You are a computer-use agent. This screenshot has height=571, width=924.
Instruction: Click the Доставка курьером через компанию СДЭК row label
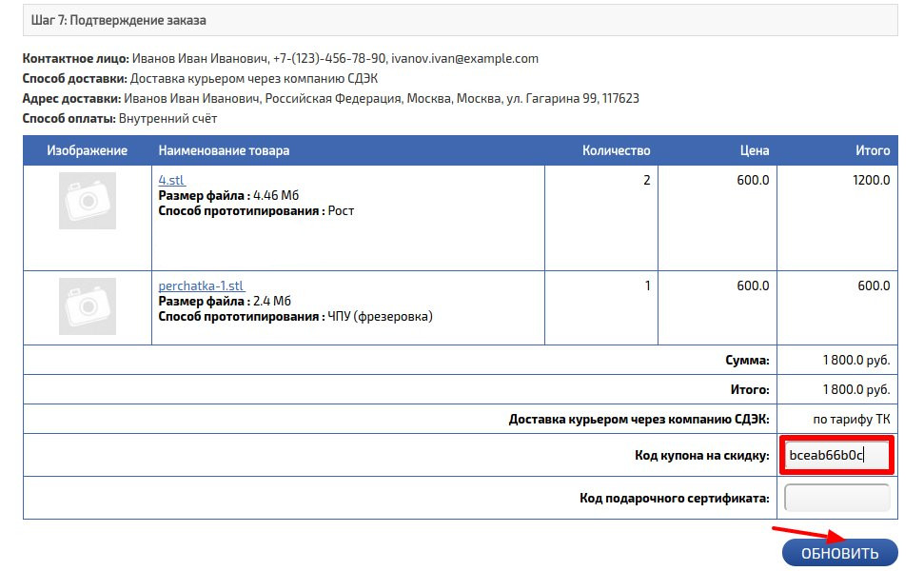[x=639, y=420]
